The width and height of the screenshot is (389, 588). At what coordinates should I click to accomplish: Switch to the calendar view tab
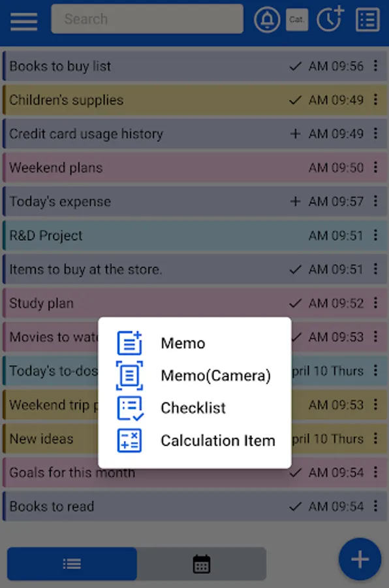pyautogui.click(x=202, y=563)
